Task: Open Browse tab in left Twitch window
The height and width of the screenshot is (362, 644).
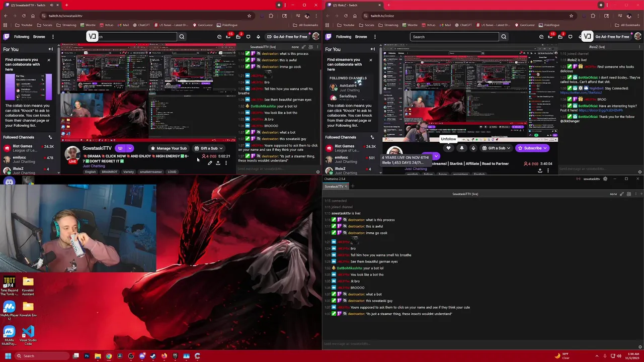Action: coord(39,37)
